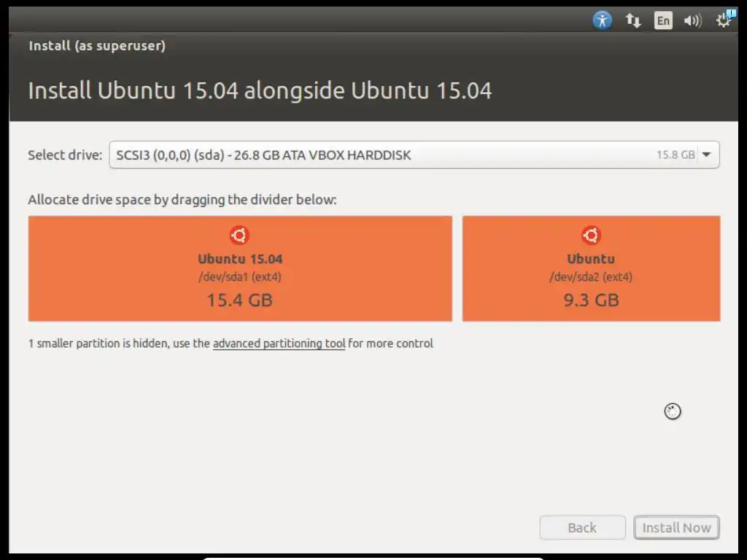Open the accessibility menu icon
The image size is (747, 560).
602,20
